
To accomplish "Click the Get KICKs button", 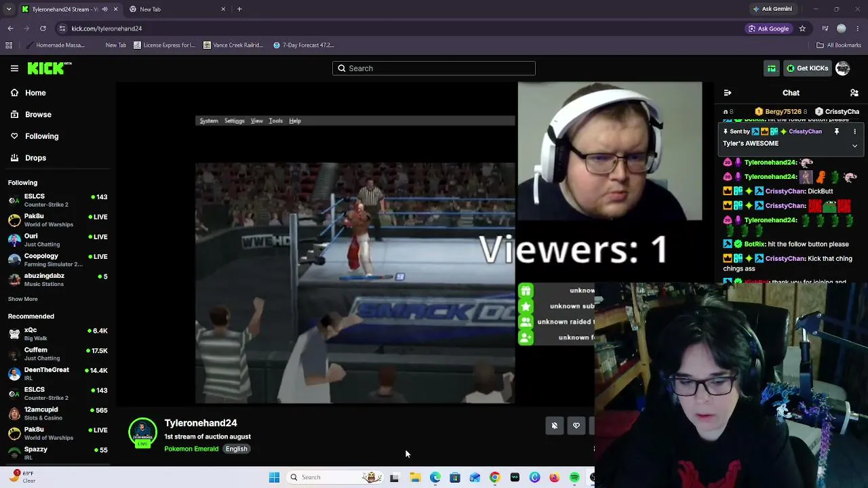I will pos(807,68).
